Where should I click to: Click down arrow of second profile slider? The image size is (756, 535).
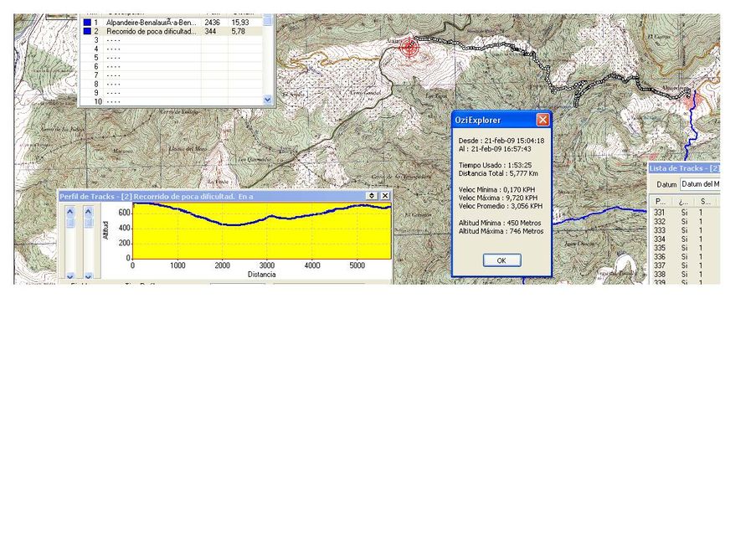(x=88, y=276)
